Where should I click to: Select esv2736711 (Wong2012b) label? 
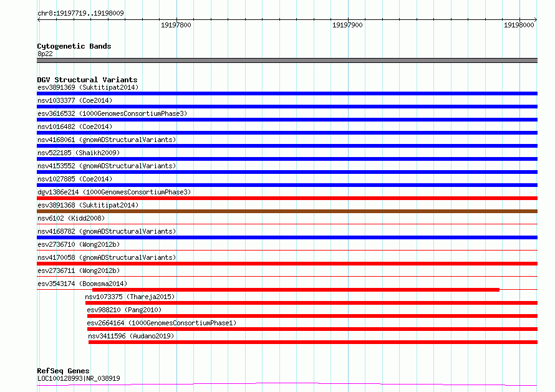(79, 270)
